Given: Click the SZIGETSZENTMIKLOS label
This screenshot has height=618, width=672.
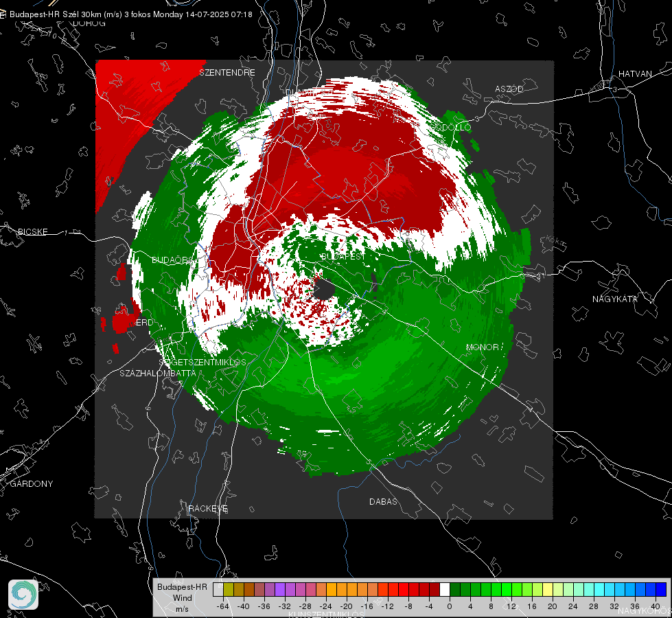Looking at the screenshot, I should 202,362.
